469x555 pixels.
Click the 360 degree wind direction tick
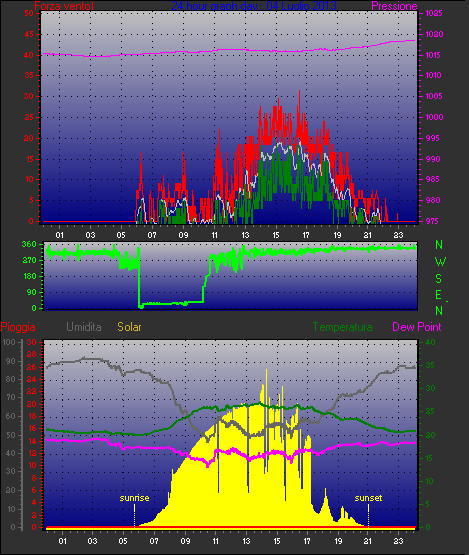(x=29, y=244)
